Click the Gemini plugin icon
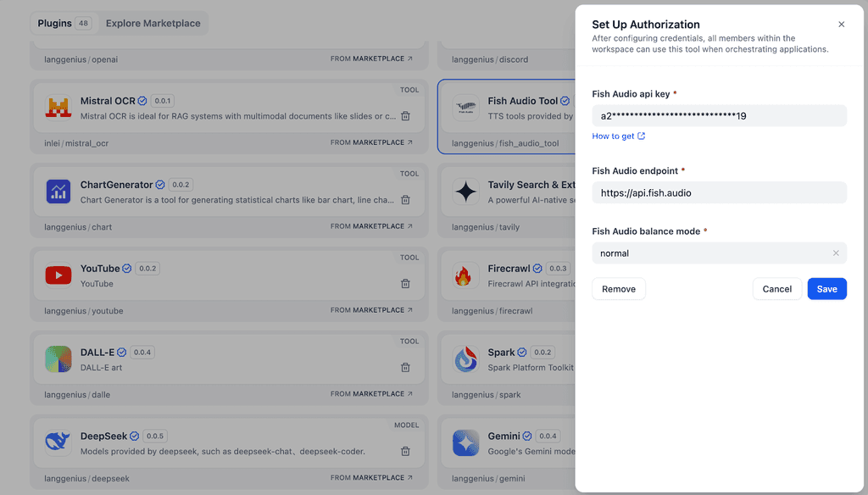The image size is (868, 495). [465, 442]
